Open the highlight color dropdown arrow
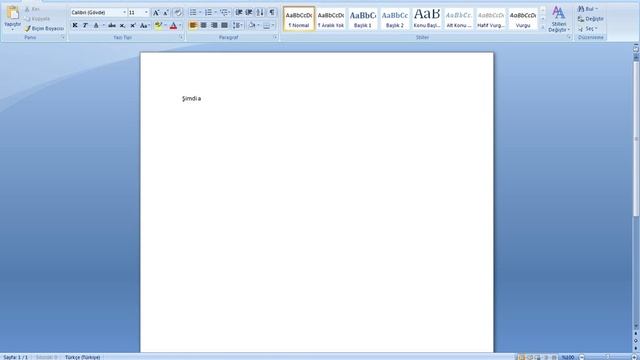This screenshot has width=640, height=360. coord(165,25)
